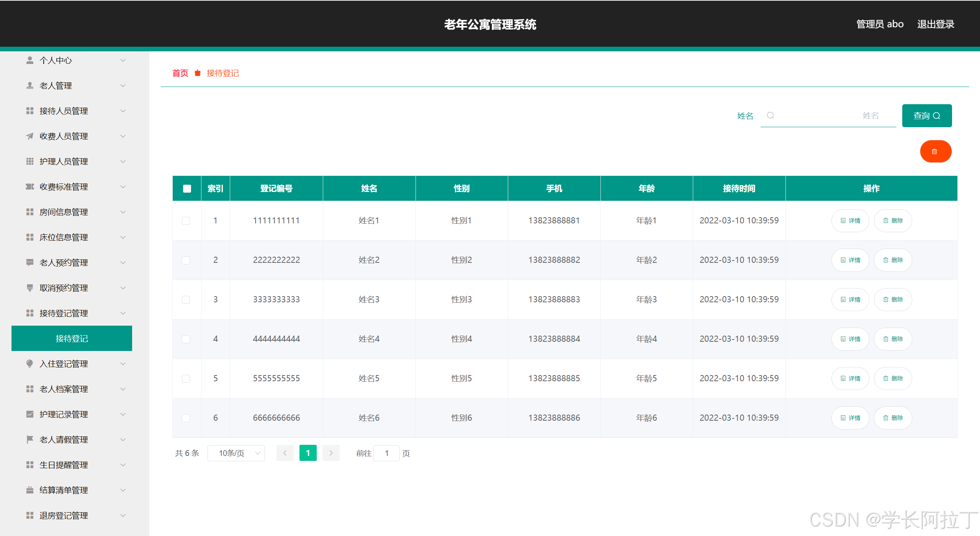Expand the 老人档案管理 menu chevron

[x=123, y=389]
